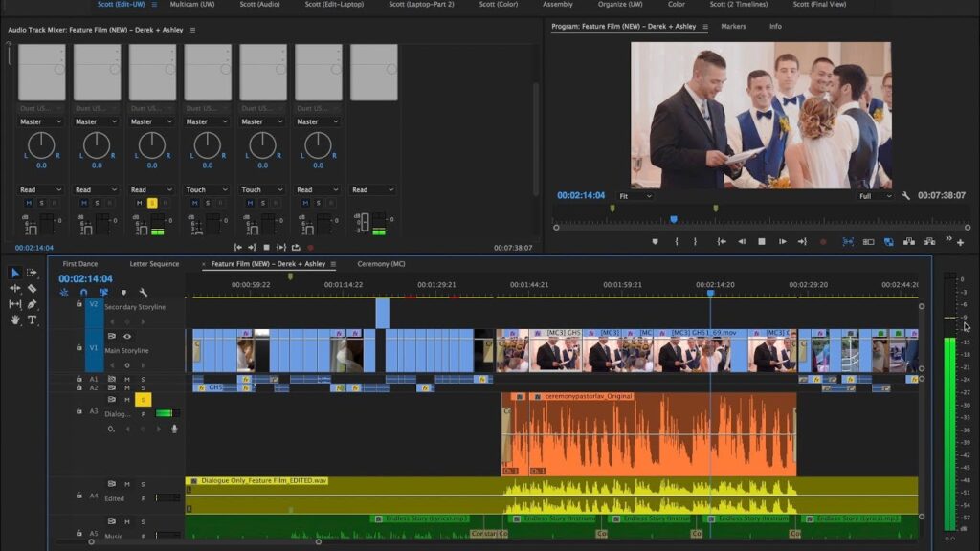Open the Full playback resolution dropdown
Screen dimensions: 980x551
tap(876, 196)
